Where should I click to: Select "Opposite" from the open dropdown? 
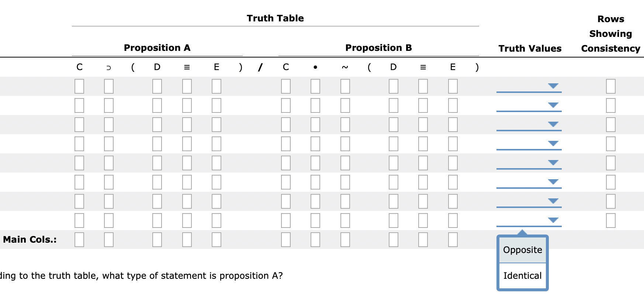pos(522,250)
